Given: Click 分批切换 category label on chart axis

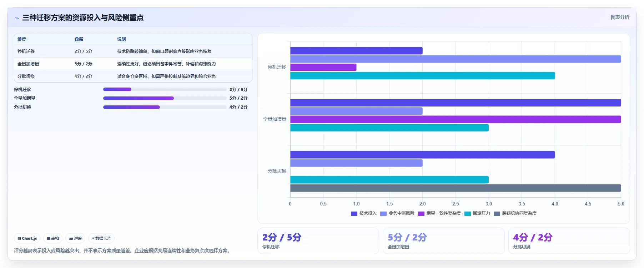Looking at the screenshot, I should coord(277,171).
